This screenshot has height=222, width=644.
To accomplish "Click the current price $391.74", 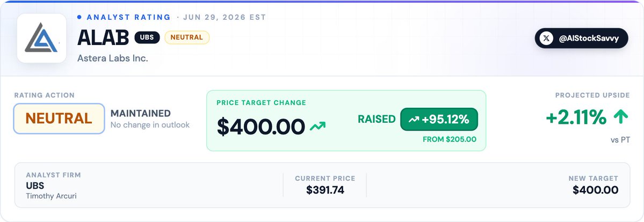I will coord(325,190).
